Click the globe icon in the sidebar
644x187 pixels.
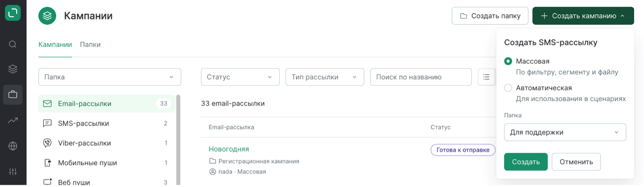(13, 146)
